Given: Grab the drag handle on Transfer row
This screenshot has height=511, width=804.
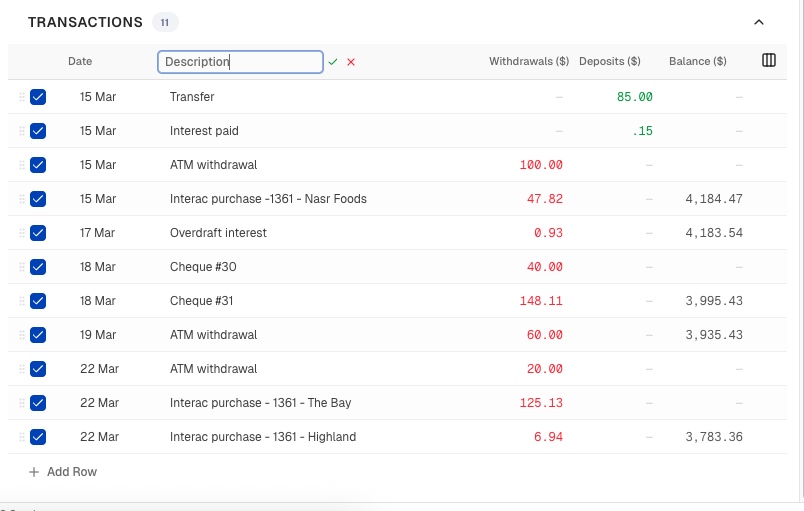Looking at the screenshot, I should (21, 97).
